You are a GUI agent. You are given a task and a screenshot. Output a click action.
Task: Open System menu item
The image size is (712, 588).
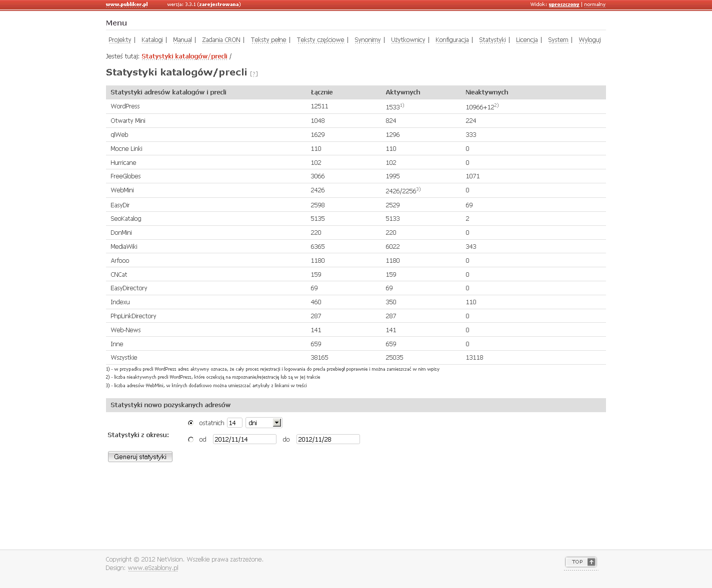pyautogui.click(x=558, y=40)
